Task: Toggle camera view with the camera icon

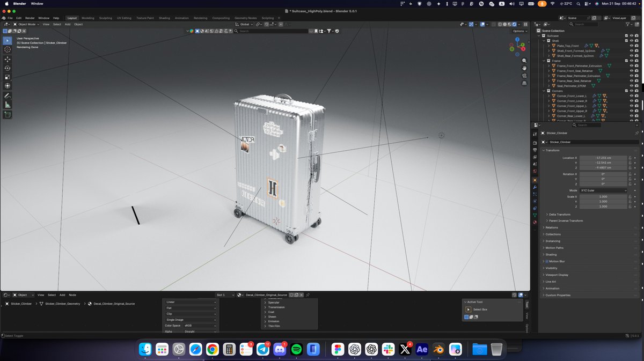Action: (524, 76)
